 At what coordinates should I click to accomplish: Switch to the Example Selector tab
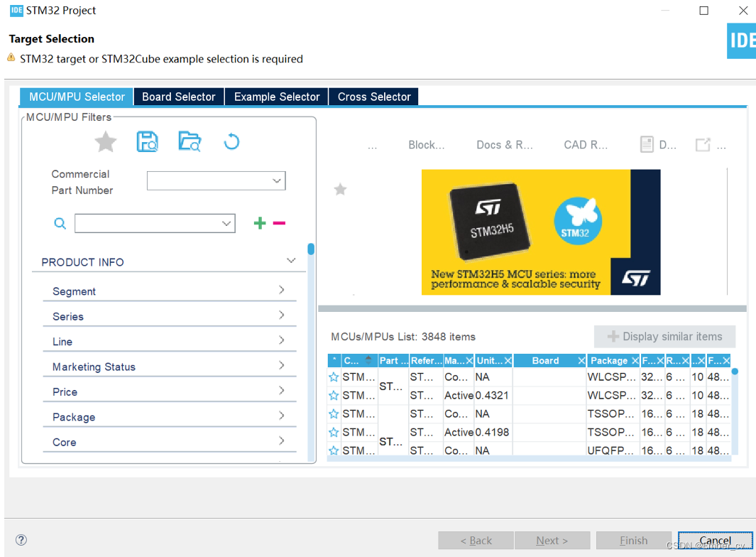(277, 97)
